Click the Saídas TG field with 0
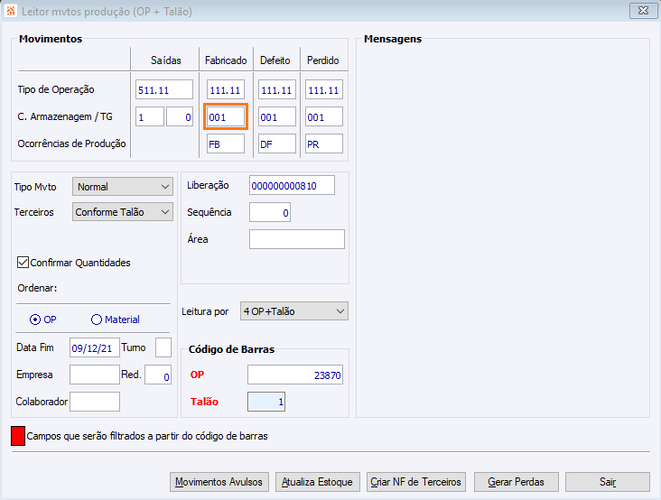The image size is (661, 500). 180,117
